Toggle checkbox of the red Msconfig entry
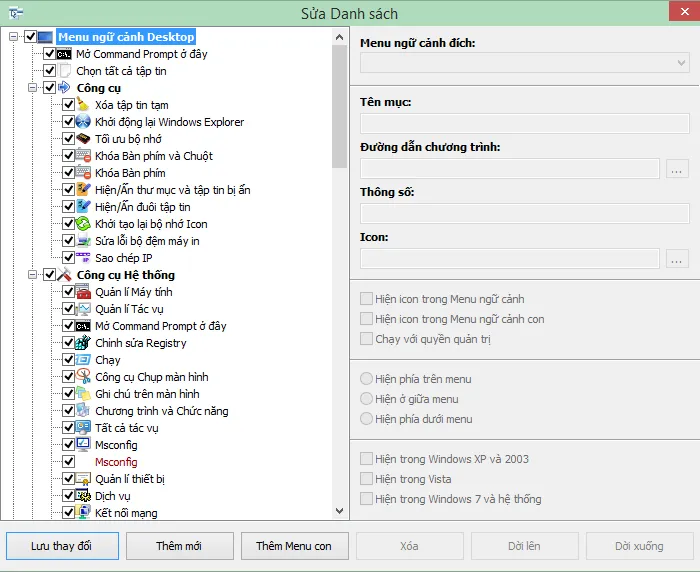 (x=68, y=462)
